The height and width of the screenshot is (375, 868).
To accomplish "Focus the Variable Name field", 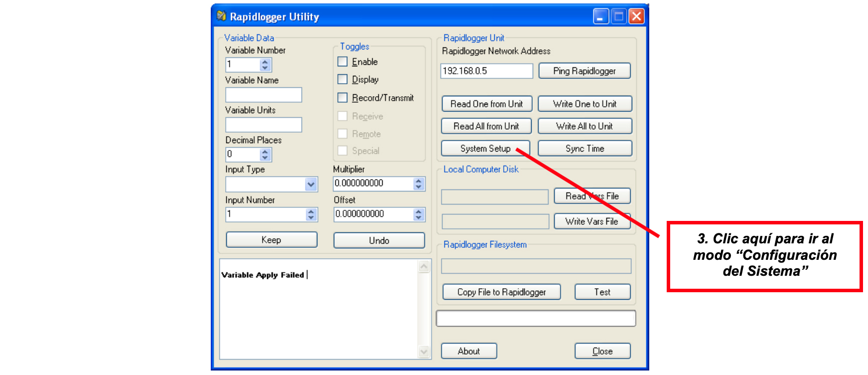I will (x=264, y=95).
